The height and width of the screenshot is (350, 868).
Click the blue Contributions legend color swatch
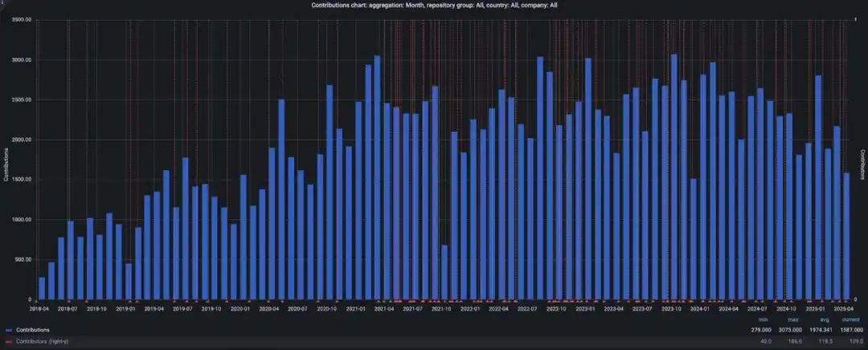[9, 330]
